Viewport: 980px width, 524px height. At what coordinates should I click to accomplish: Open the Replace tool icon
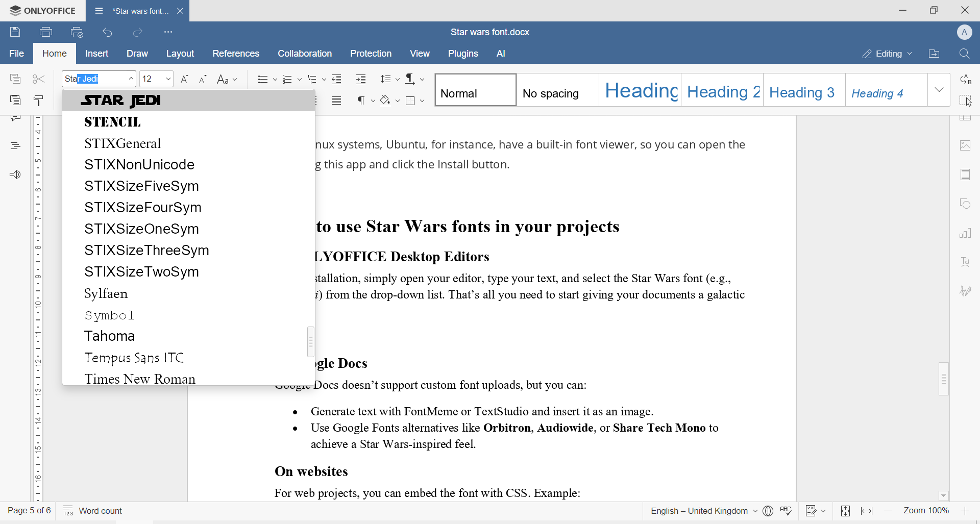[966, 79]
